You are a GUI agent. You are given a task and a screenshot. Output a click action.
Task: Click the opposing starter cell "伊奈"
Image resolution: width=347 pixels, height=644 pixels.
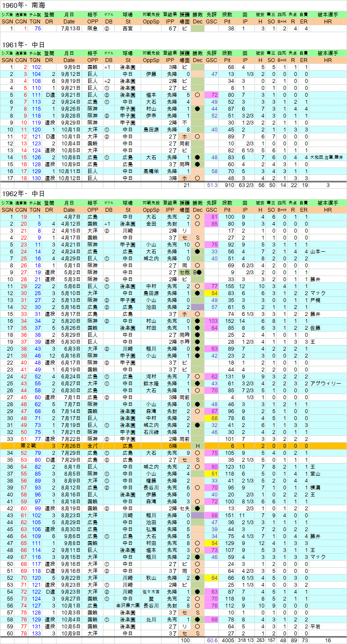pyautogui.click(x=151, y=115)
